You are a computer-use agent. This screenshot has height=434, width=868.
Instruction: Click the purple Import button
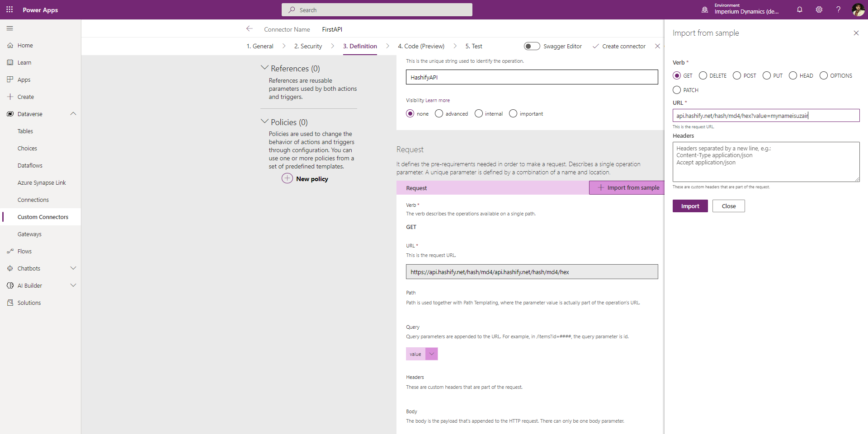pos(690,206)
